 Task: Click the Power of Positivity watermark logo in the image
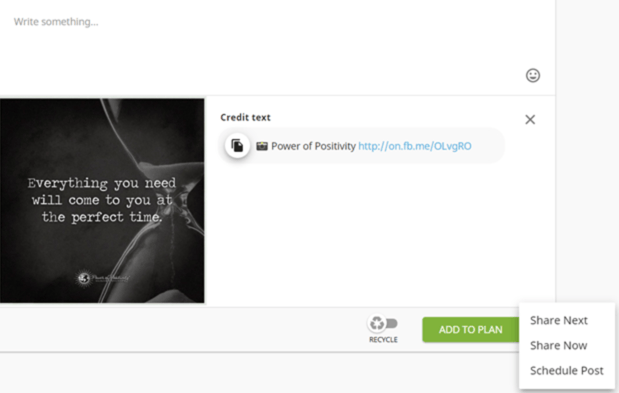(103, 278)
